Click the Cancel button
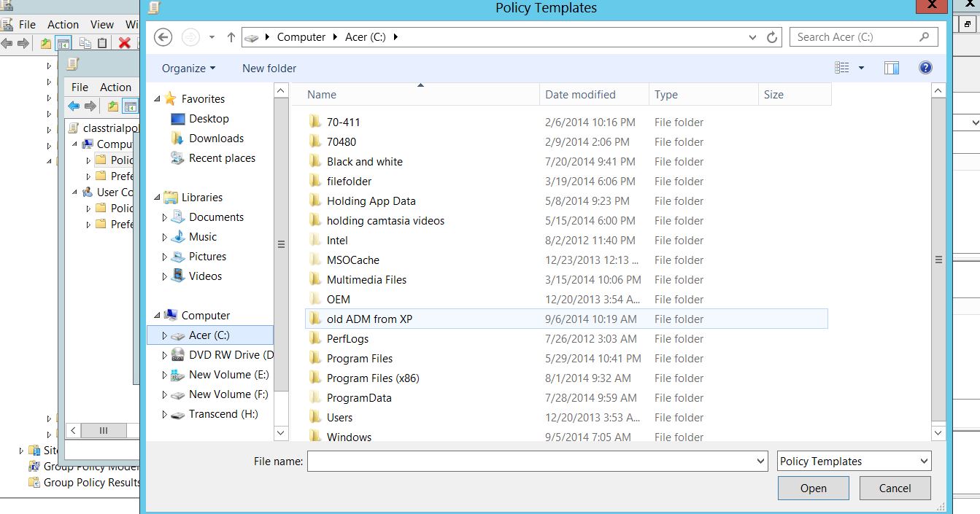 point(895,488)
